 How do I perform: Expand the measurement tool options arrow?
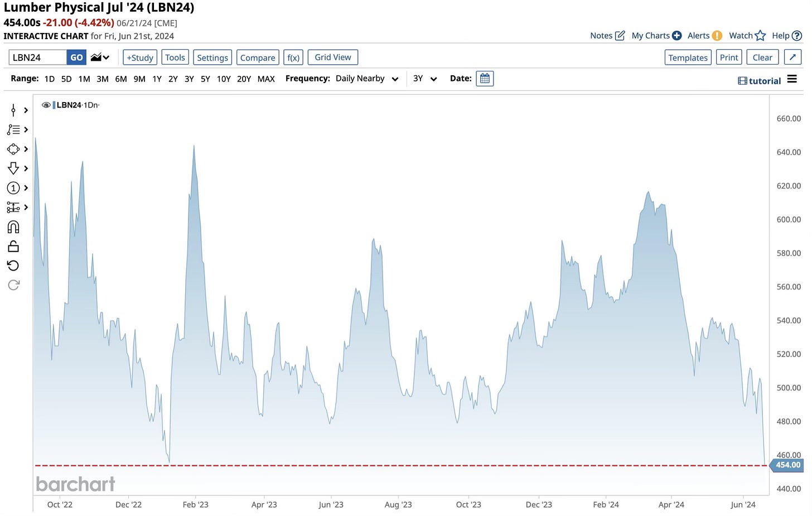(26, 208)
